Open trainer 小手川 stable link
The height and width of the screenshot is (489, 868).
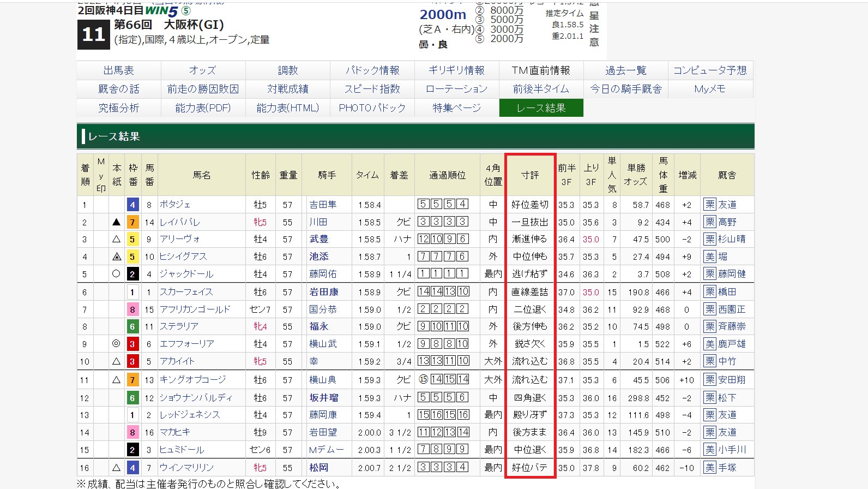point(732,450)
